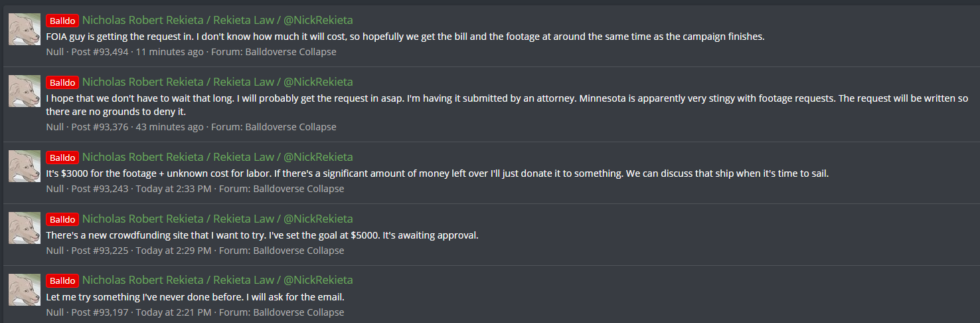Click the 'Today at 2:21 PM' timestamp
The height and width of the screenshot is (323, 980).
(174, 312)
